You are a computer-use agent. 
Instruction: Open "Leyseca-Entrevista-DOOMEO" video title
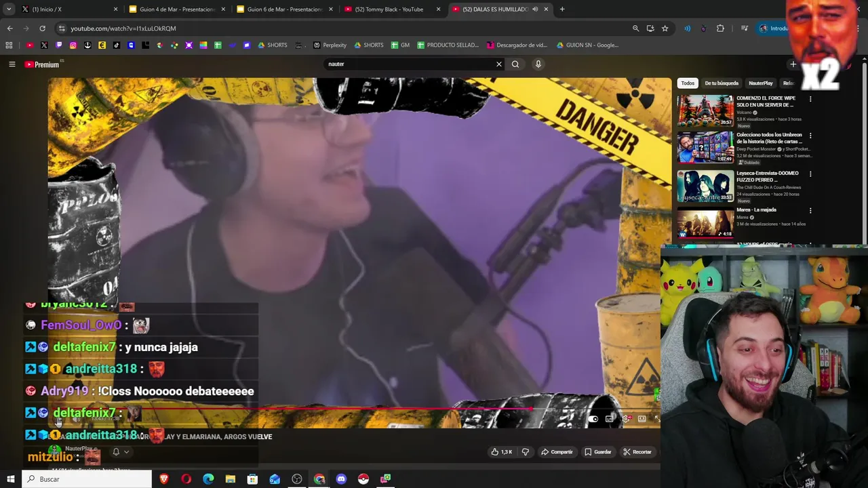pos(768,176)
